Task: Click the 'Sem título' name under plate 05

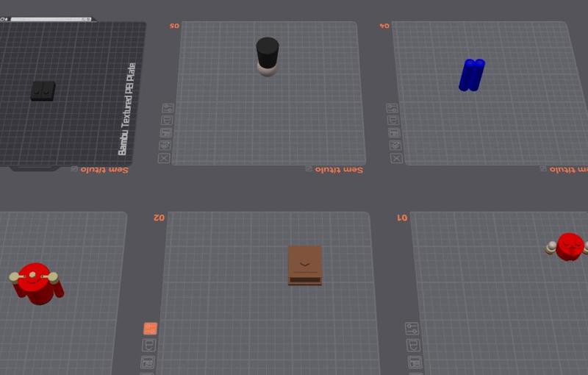Action: [339, 170]
